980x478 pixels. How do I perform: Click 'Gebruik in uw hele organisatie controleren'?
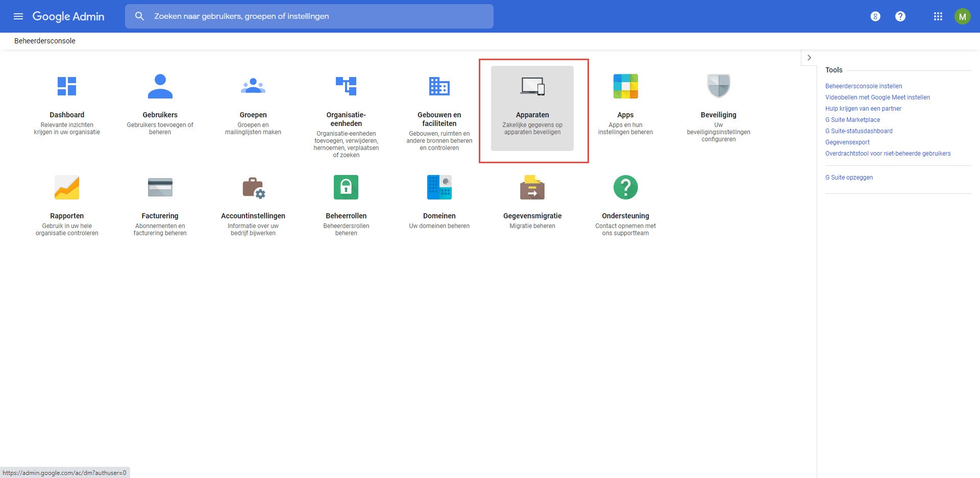[x=67, y=230]
